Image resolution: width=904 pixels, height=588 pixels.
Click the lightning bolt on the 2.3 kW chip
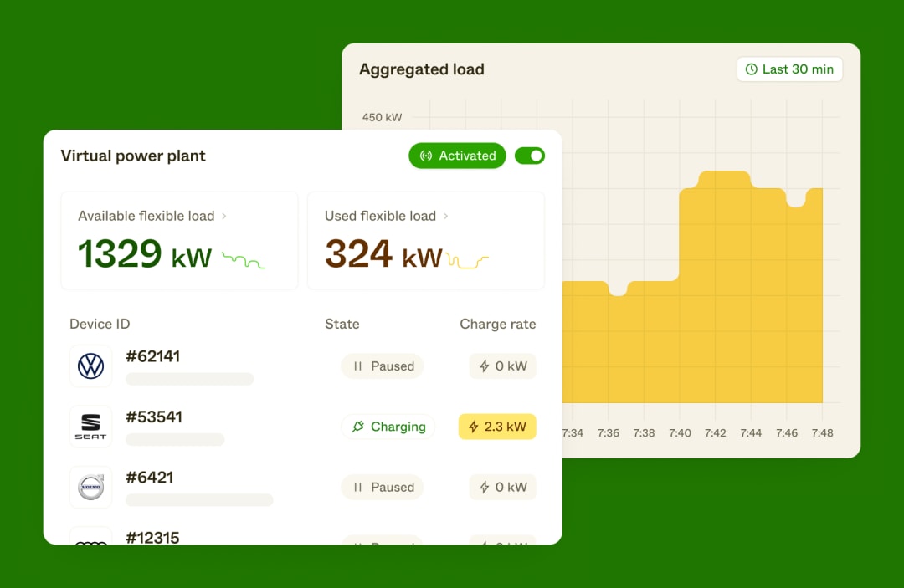click(472, 427)
